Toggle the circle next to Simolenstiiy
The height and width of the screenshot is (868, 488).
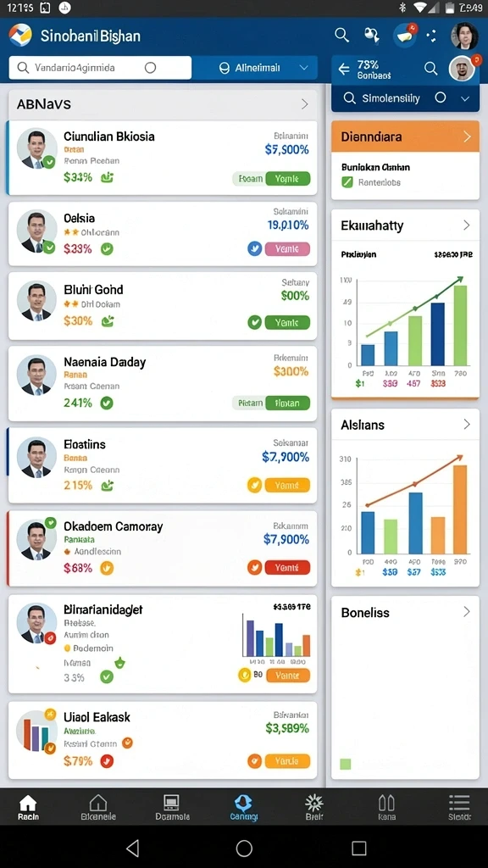click(441, 97)
